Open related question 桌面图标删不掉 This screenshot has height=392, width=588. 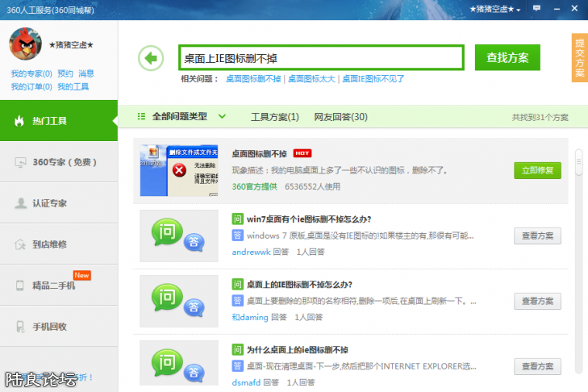coord(253,79)
